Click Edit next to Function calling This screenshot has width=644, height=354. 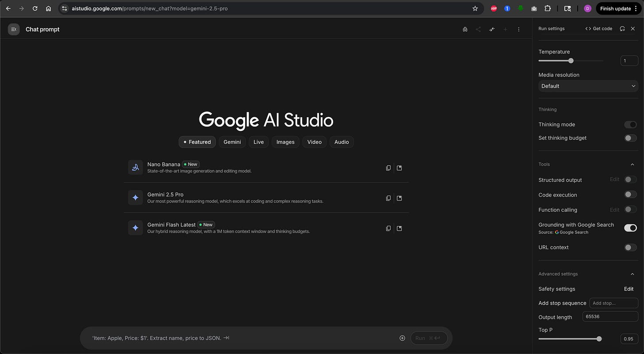pos(614,210)
